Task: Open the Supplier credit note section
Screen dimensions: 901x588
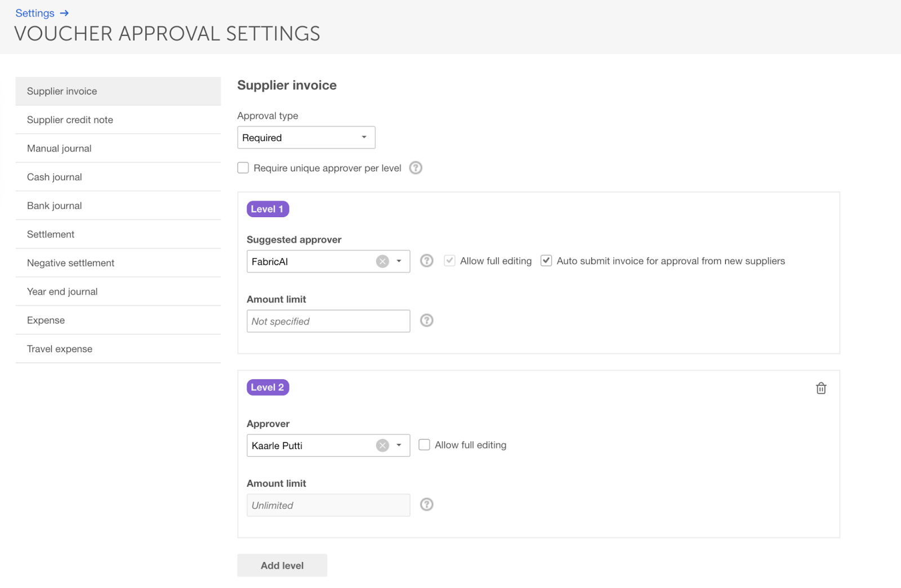Action: coord(70,120)
